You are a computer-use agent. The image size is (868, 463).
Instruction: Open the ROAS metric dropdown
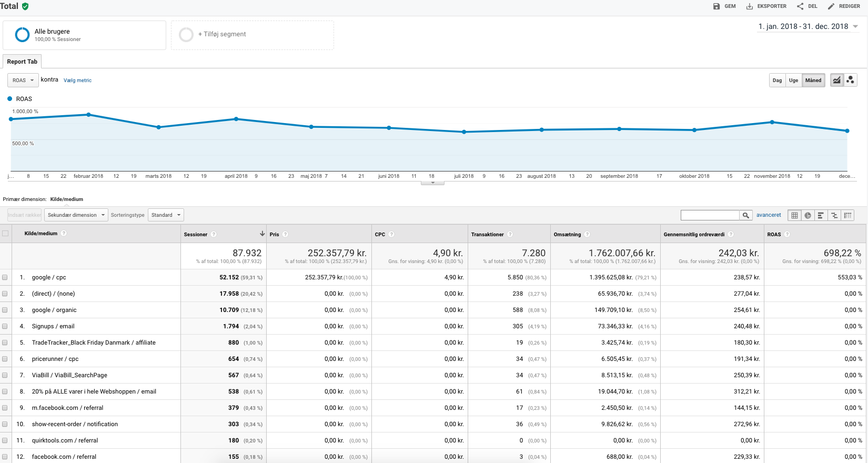point(23,80)
